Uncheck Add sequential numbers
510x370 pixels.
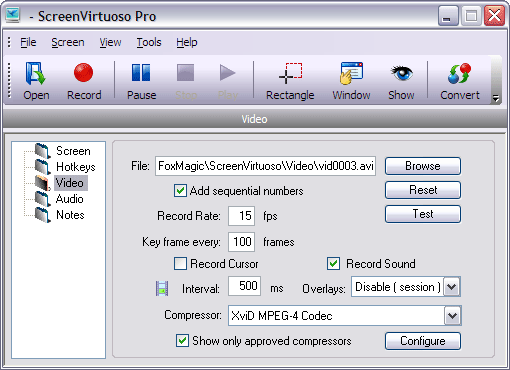(180, 191)
